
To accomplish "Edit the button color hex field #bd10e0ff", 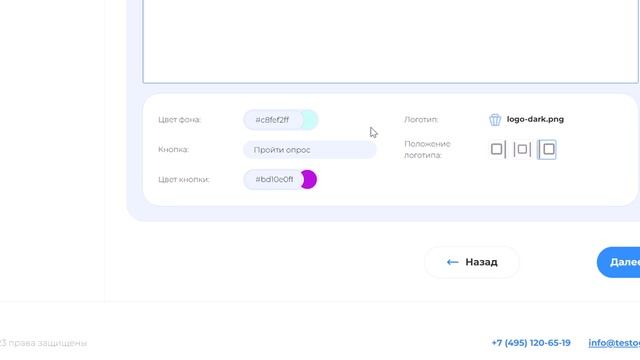I will pyautogui.click(x=273, y=180).
